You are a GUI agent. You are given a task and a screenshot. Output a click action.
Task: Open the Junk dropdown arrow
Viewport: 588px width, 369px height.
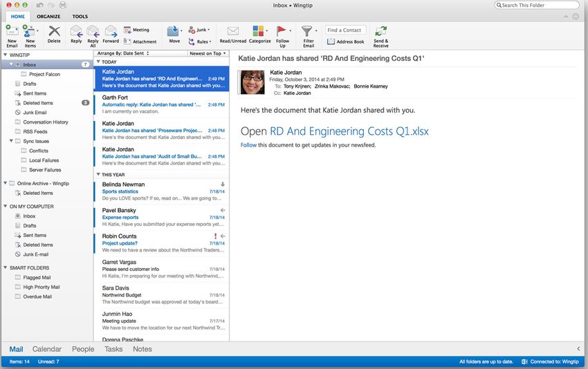click(208, 30)
